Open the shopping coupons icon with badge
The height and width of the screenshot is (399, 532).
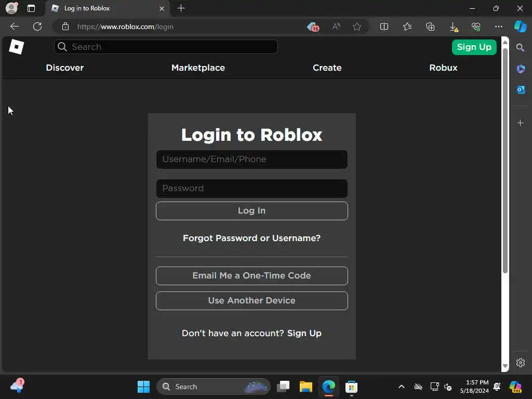click(313, 27)
